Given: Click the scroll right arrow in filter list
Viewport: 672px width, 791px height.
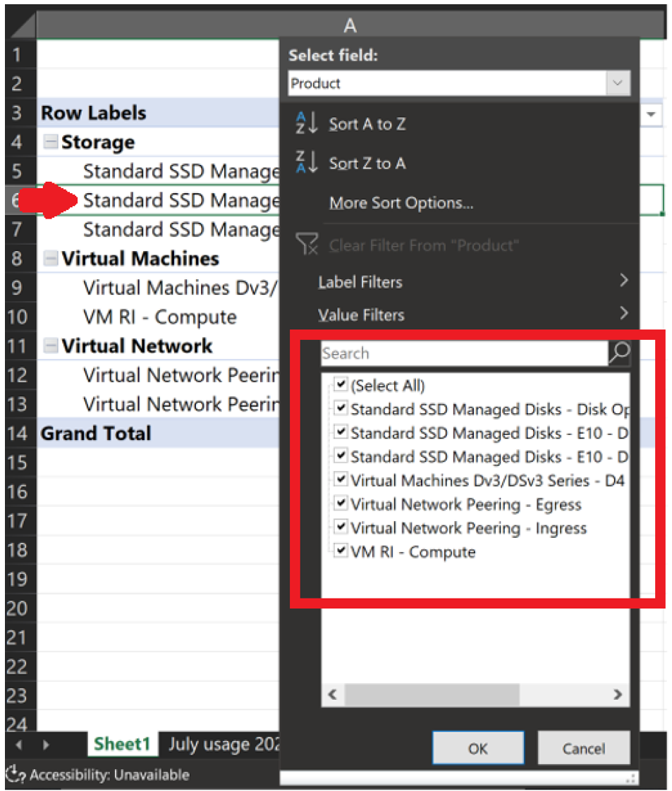Looking at the screenshot, I should 618,694.
